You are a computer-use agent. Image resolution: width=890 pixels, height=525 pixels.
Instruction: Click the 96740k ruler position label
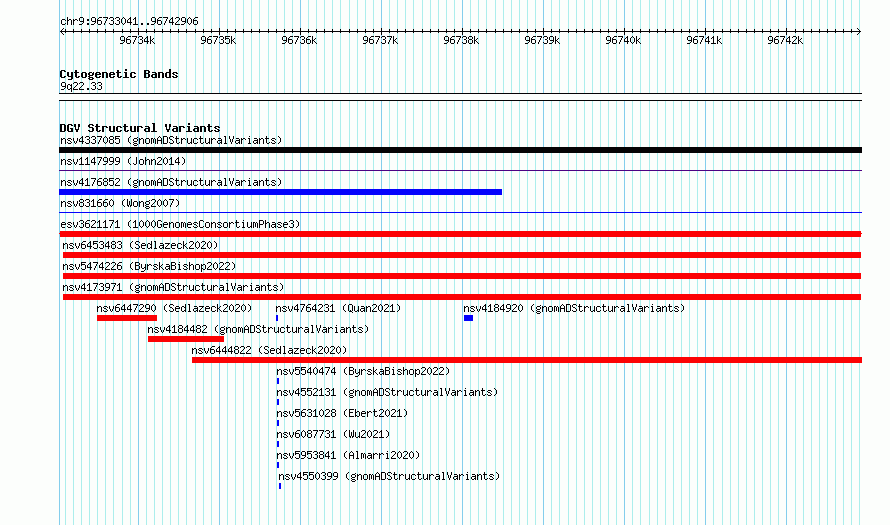623,40
